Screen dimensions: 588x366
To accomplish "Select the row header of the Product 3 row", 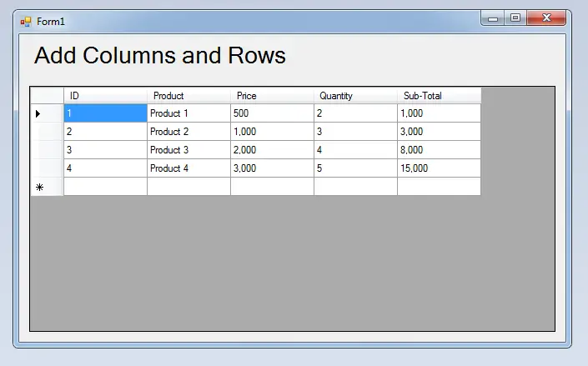I will [x=47, y=150].
